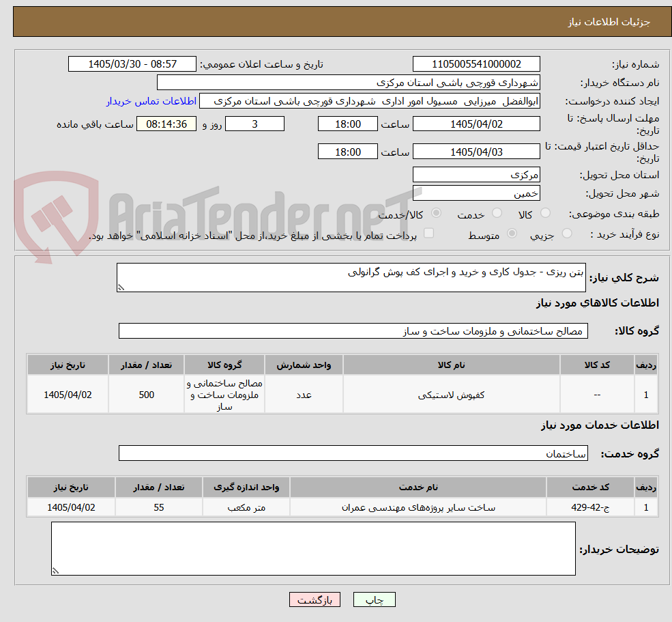
Task: Select the جزیی purchase type radio
Action: [566, 234]
